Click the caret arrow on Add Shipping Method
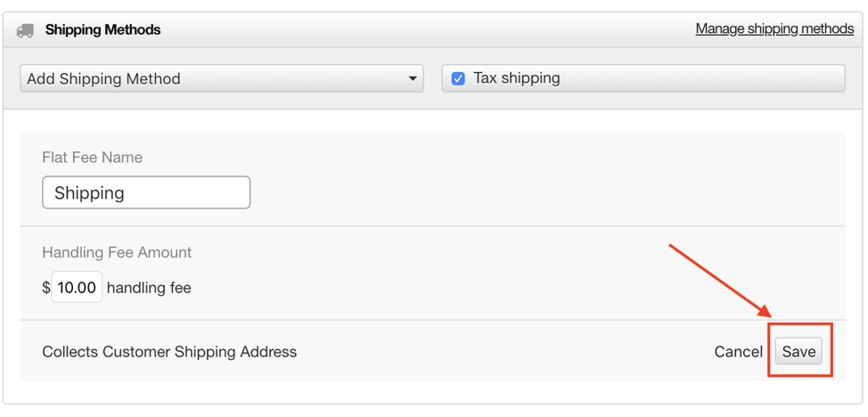 413,78
